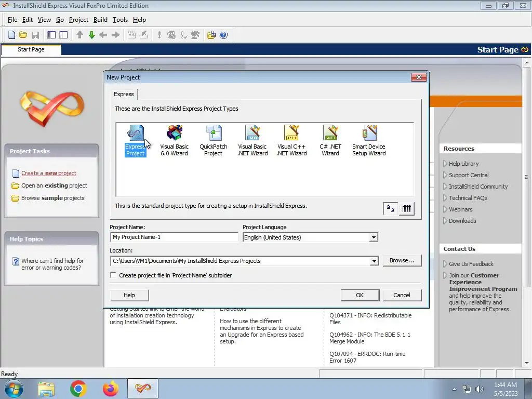Click the volume speaker tray icon
The height and width of the screenshot is (399, 532).
pyautogui.click(x=480, y=389)
